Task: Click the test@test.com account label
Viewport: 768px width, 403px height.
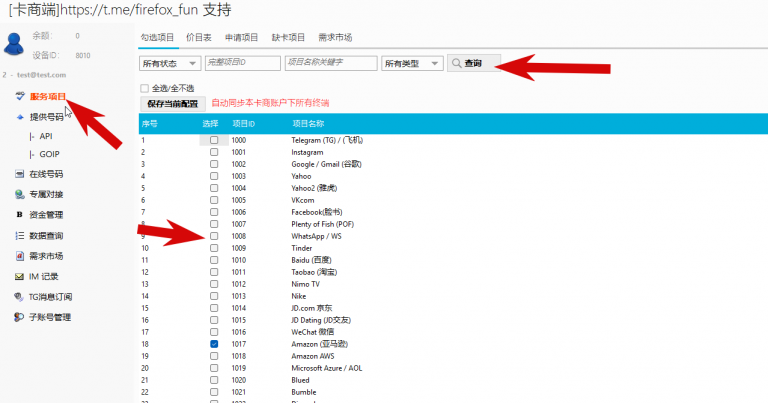Action: (x=41, y=75)
